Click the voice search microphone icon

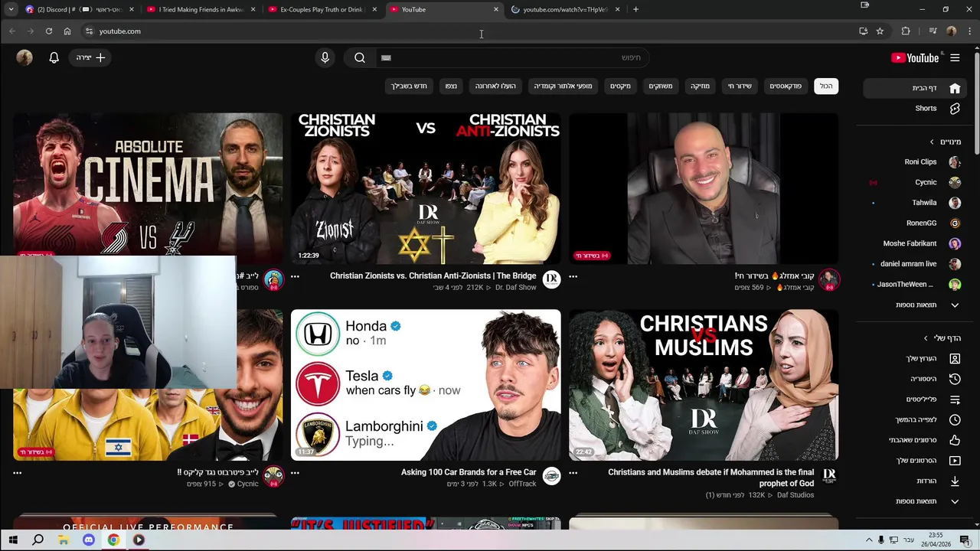(325, 57)
